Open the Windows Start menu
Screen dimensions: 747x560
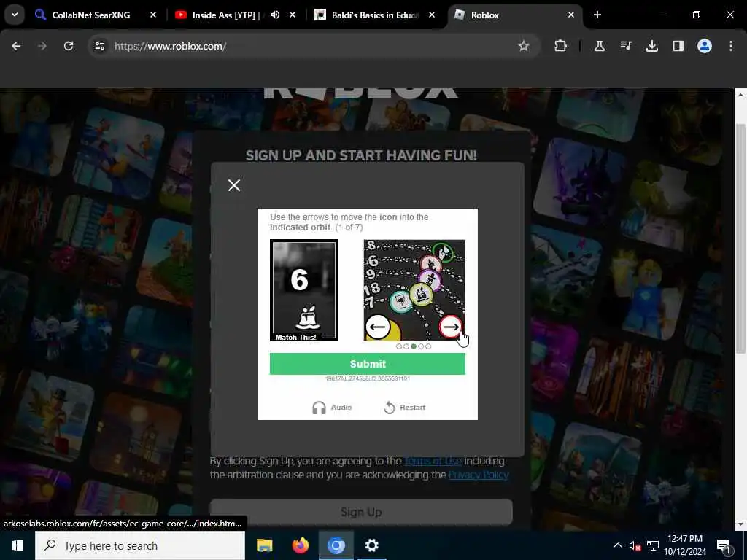(18, 545)
